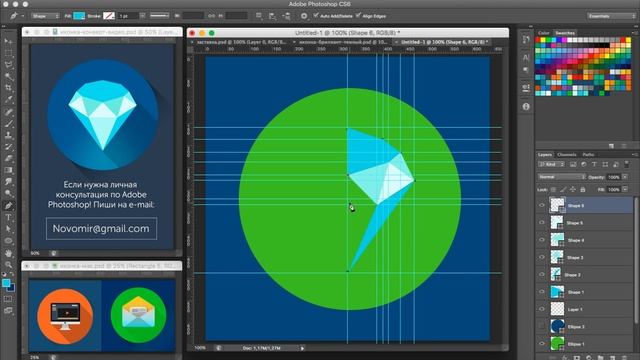The image size is (640, 360).
Task: Open the stroke line style dropdown
Action: coord(160,16)
